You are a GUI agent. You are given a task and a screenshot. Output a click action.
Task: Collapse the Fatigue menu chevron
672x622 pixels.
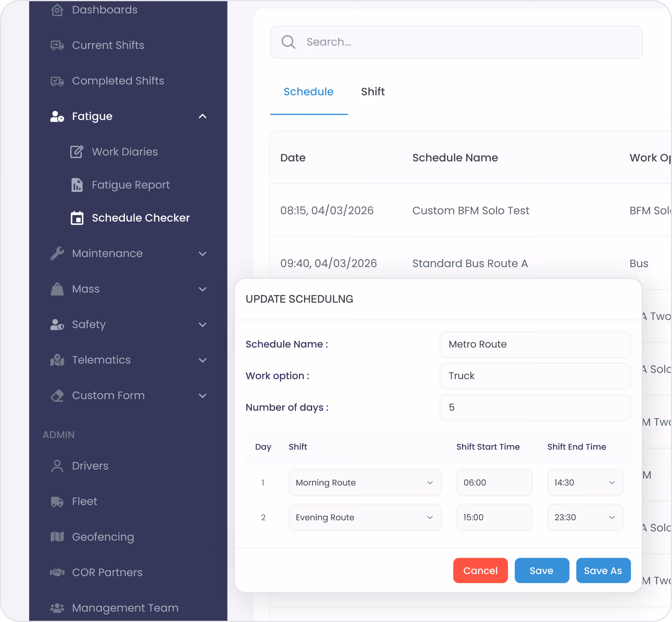pos(203,117)
